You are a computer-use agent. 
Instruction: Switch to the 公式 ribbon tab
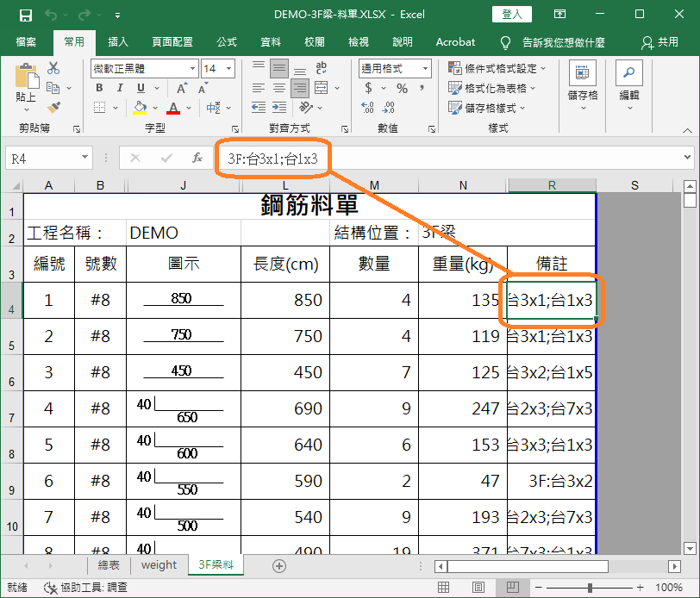(x=227, y=42)
